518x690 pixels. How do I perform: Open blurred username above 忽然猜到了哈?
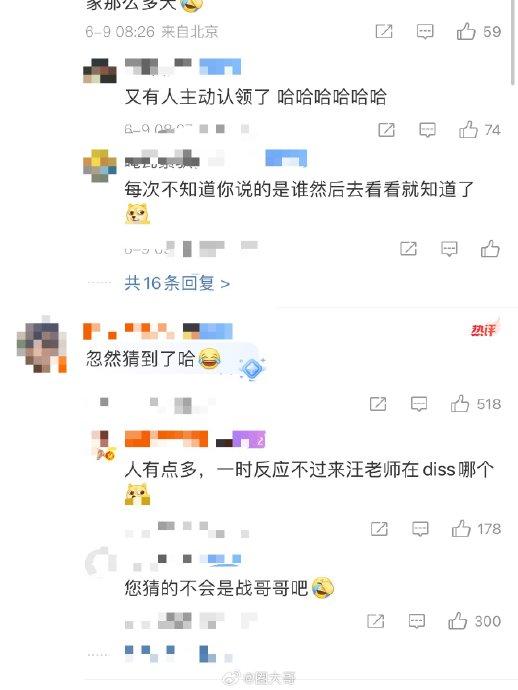(158, 331)
